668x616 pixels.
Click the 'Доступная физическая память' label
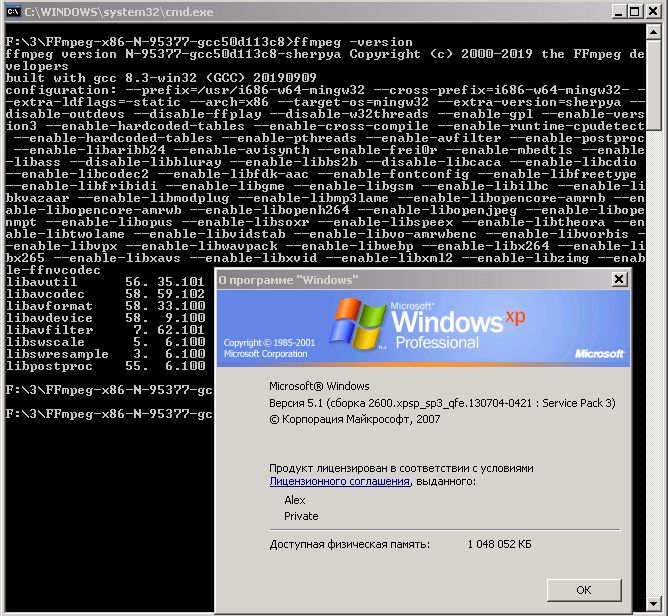350,544
